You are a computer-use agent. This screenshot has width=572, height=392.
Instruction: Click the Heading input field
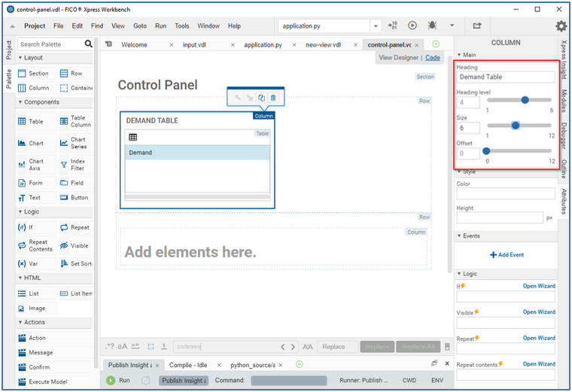[x=506, y=77]
